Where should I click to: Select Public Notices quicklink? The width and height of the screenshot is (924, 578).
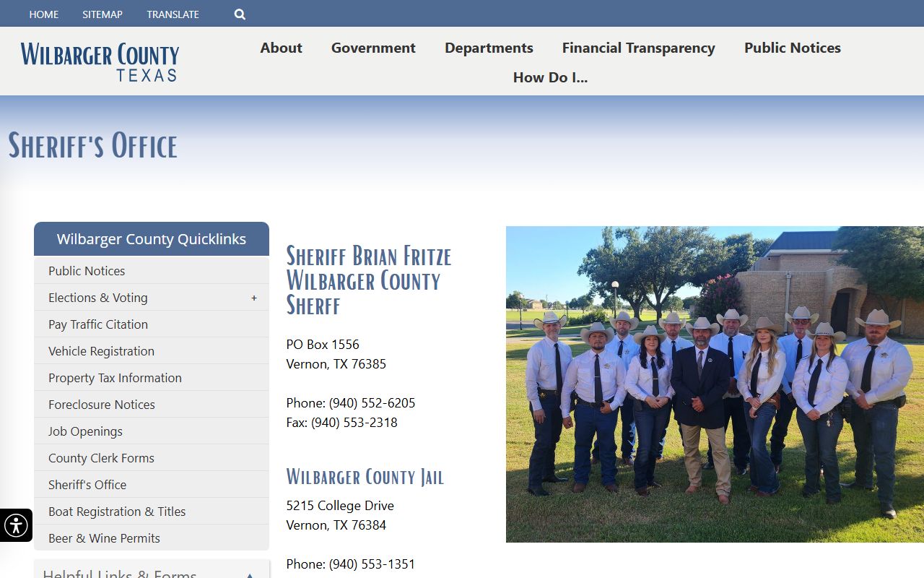tap(152, 271)
